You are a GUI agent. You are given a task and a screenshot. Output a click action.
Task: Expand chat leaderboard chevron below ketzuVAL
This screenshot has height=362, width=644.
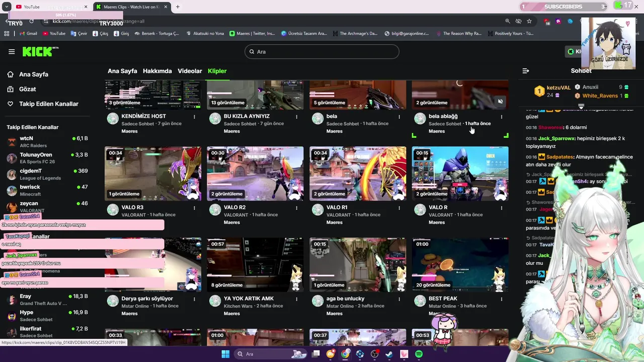click(x=581, y=106)
